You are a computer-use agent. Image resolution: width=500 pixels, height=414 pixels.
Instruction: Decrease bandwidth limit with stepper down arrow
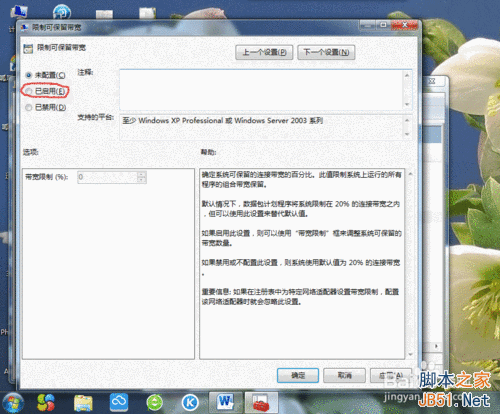(x=142, y=180)
